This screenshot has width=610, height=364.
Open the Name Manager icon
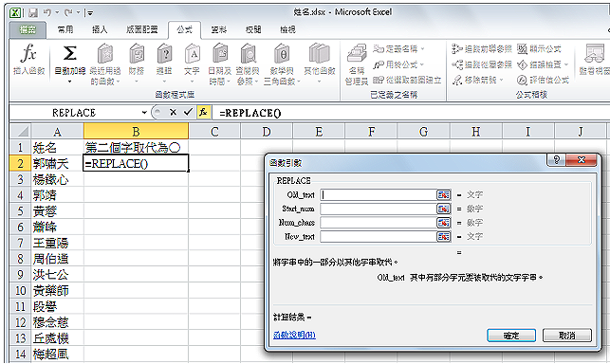pyautogui.click(x=357, y=54)
